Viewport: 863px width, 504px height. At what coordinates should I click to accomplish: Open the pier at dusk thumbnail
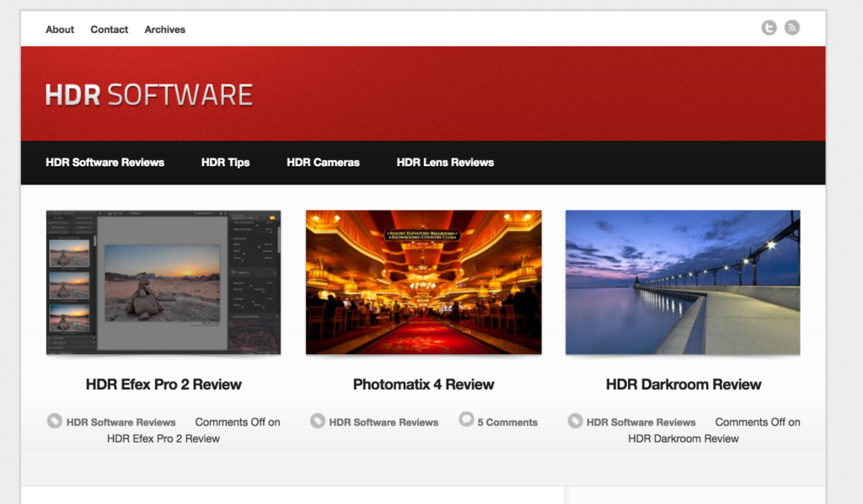(x=683, y=282)
